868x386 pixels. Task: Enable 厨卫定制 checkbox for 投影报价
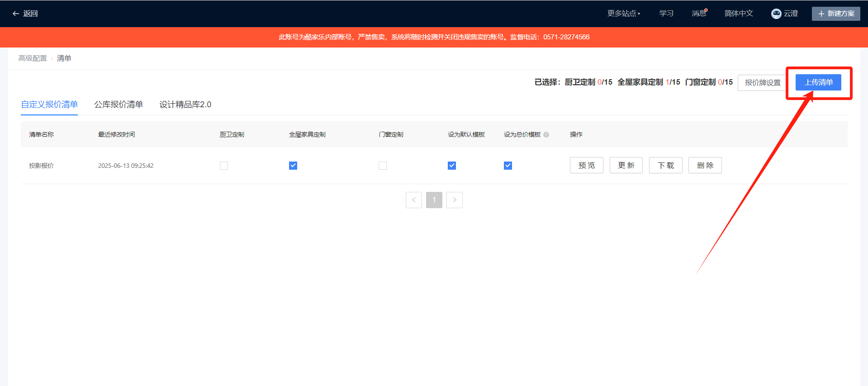coord(224,166)
